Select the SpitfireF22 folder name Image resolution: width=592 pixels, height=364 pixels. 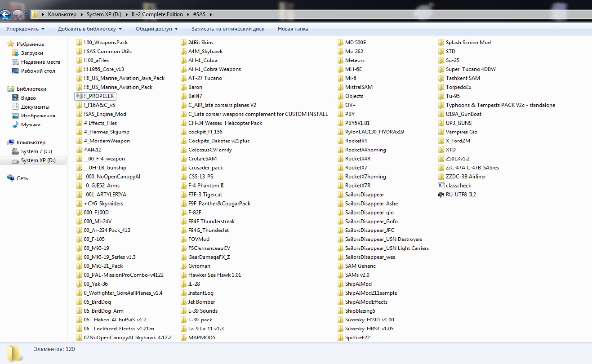(x=358, y=337)
